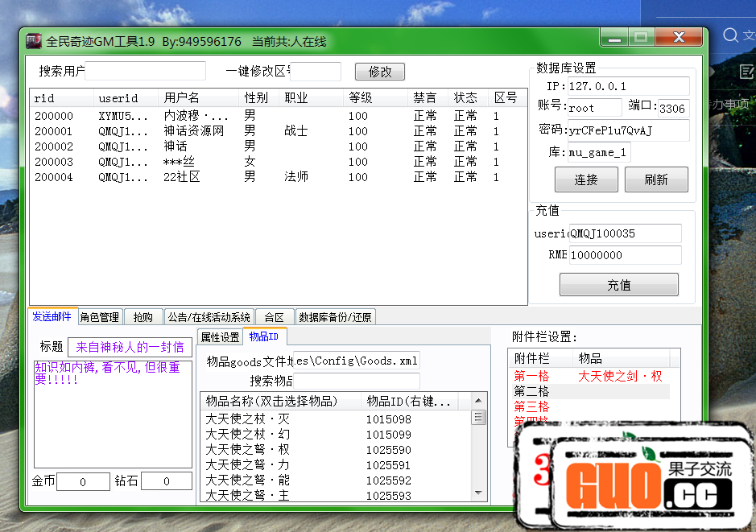Select user row 200001 神话资源网
Viewport: 756px width, 532px height.
pos(193,131)
